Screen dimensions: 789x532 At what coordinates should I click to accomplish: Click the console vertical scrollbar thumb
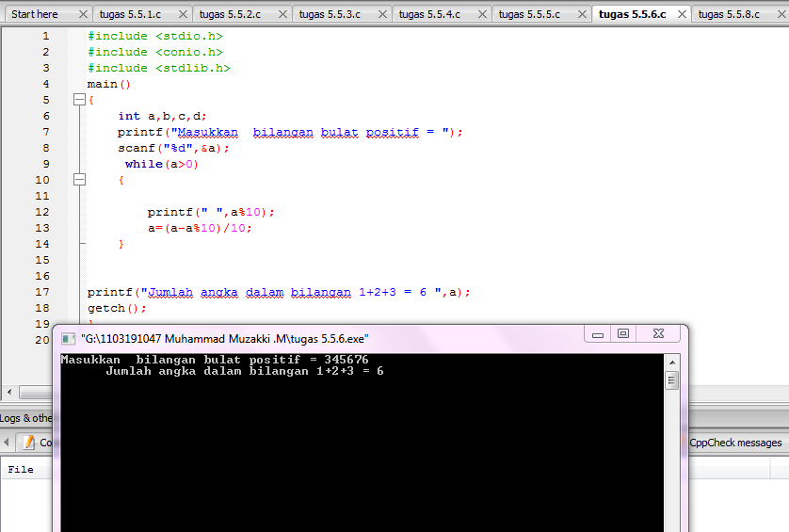pyautogui.click(x=671, y=380)
